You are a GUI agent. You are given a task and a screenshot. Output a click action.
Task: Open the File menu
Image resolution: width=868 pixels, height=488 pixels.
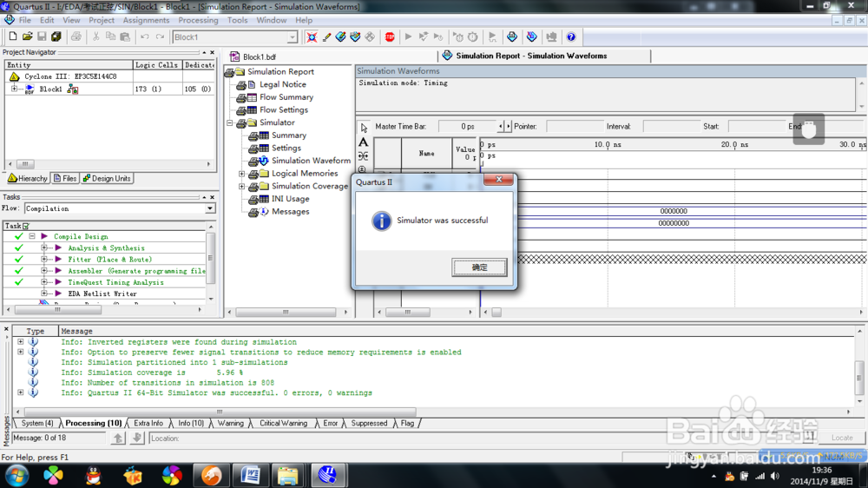25,20
